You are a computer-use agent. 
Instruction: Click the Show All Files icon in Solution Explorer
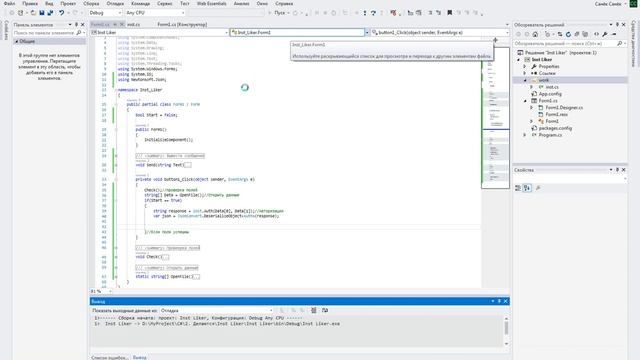point(585,34)
